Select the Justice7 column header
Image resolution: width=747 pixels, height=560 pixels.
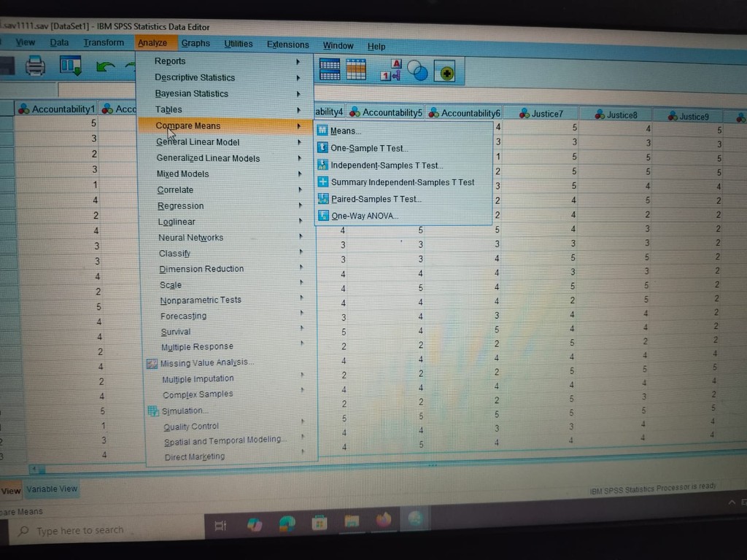point(541,114)
